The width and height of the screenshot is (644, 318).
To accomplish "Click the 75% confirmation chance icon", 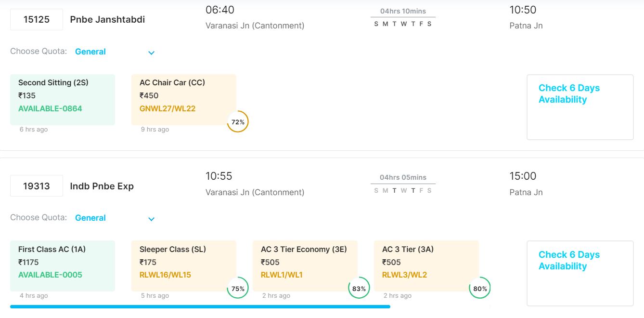I will coord(238,288).
